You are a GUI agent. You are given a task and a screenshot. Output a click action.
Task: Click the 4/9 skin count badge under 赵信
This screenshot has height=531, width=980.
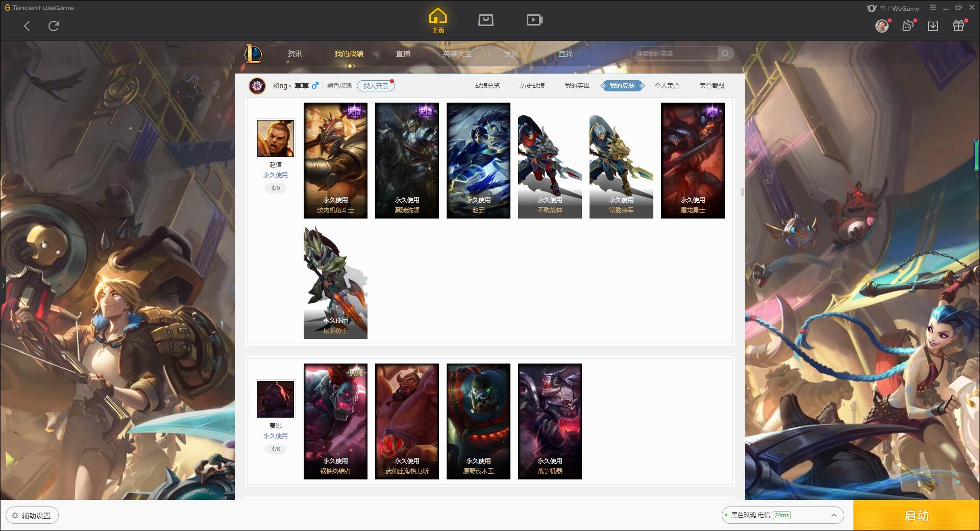point(276,188)
